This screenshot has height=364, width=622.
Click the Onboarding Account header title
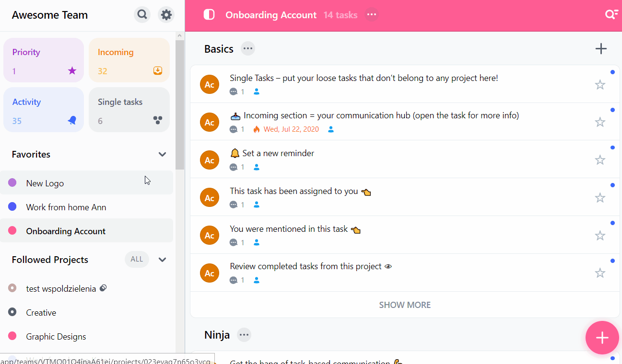click(271, 15)
